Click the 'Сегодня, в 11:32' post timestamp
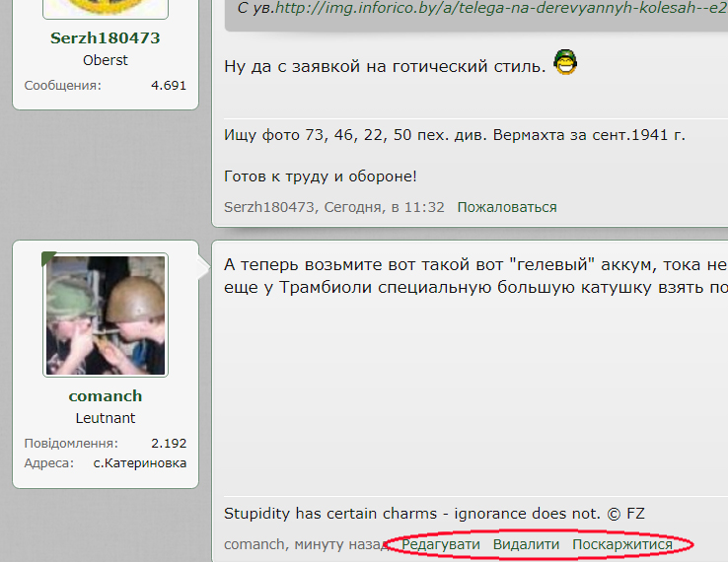Screen dimensions: 728x562 (x=384, y=207)
